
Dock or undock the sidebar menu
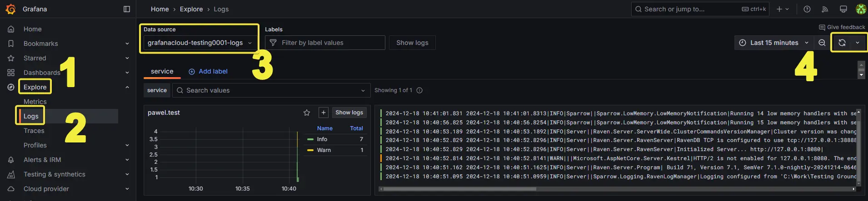pos(127,9)
